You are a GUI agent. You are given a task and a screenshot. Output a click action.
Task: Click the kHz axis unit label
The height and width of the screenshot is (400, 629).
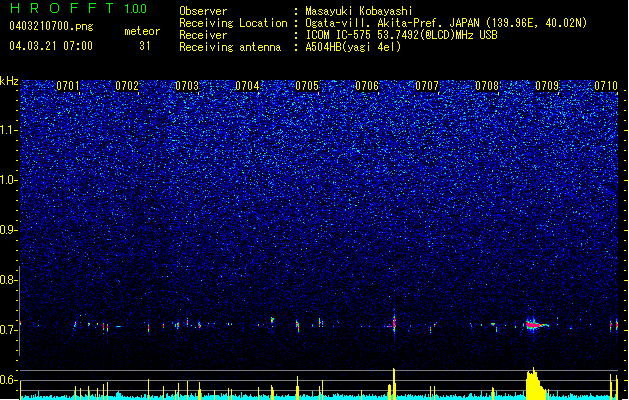tap(9, 81)
